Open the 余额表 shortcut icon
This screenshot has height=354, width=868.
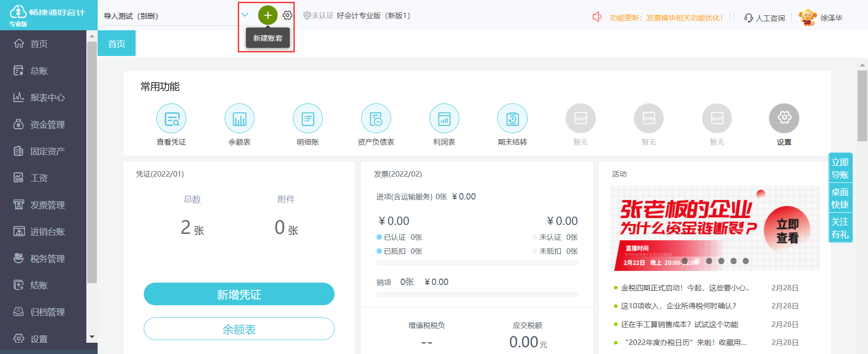pos(240,119)
